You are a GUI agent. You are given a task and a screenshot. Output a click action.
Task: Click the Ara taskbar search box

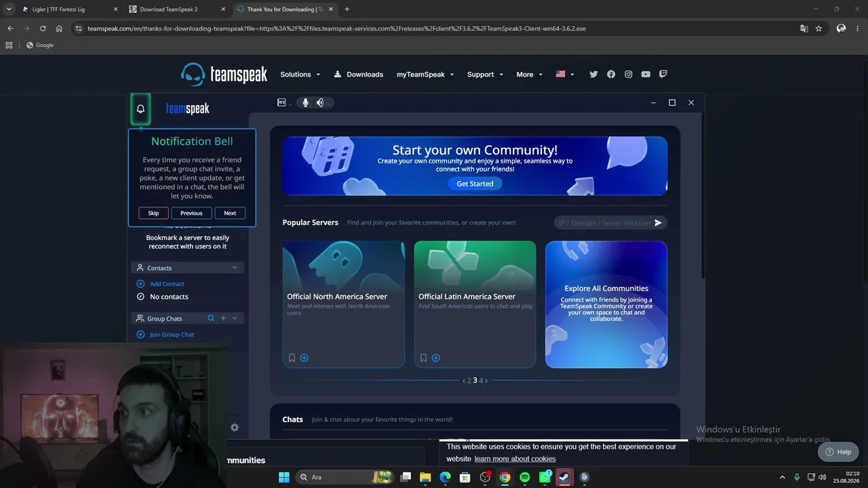click(x=346, y=477)
